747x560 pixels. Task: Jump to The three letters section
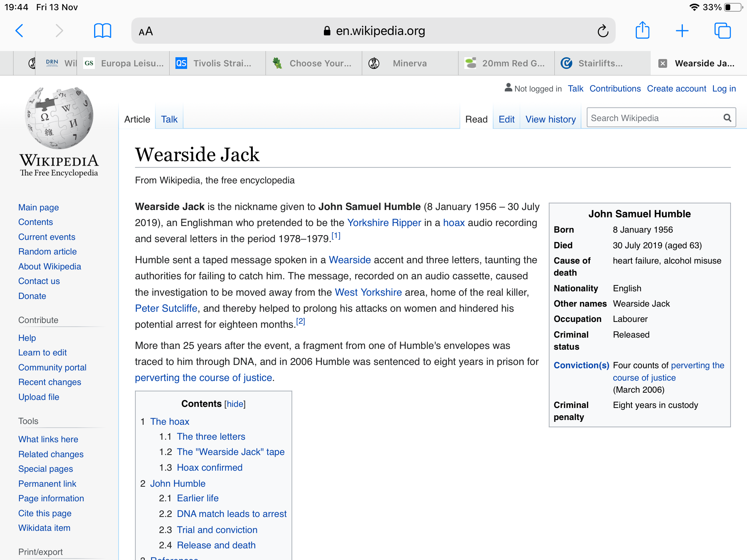(x=211, y=436)
